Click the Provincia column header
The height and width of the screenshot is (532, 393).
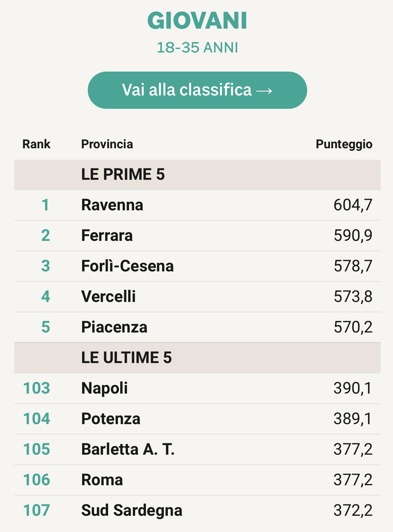(x=107, y=144)
